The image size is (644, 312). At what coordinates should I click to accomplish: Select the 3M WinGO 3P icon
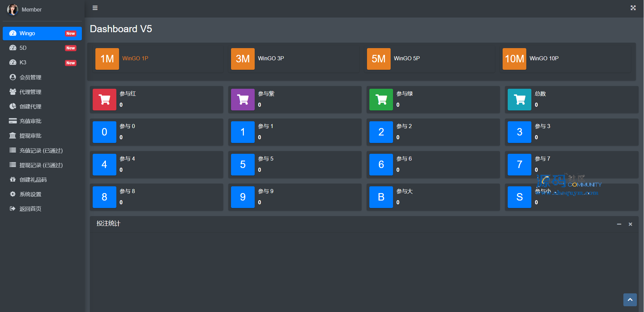point(243,59)
